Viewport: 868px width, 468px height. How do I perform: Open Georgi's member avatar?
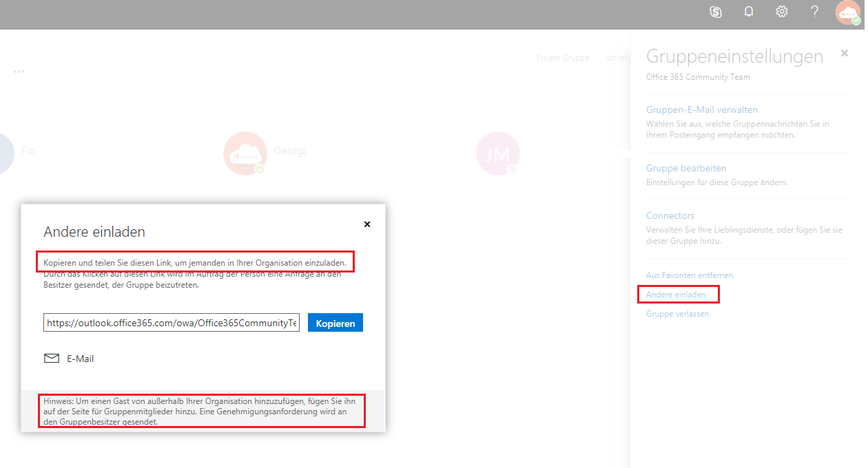[x=245, y=153]
